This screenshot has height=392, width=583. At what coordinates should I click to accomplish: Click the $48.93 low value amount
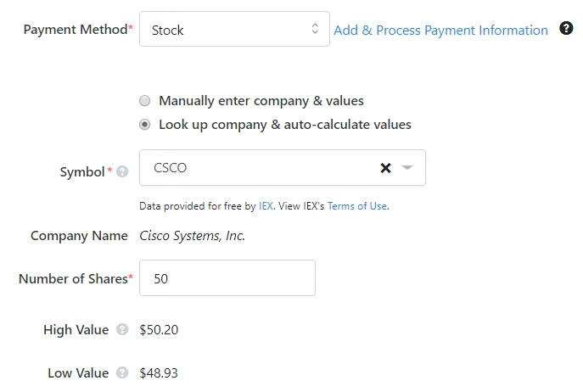159,373
